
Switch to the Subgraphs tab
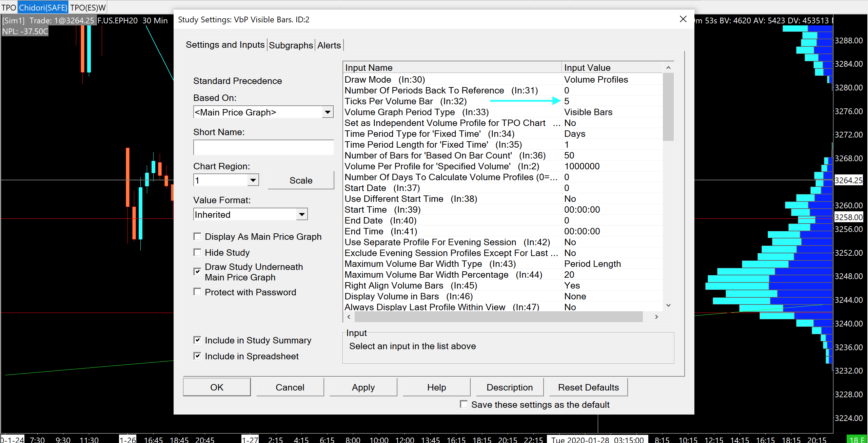point(291,45)
